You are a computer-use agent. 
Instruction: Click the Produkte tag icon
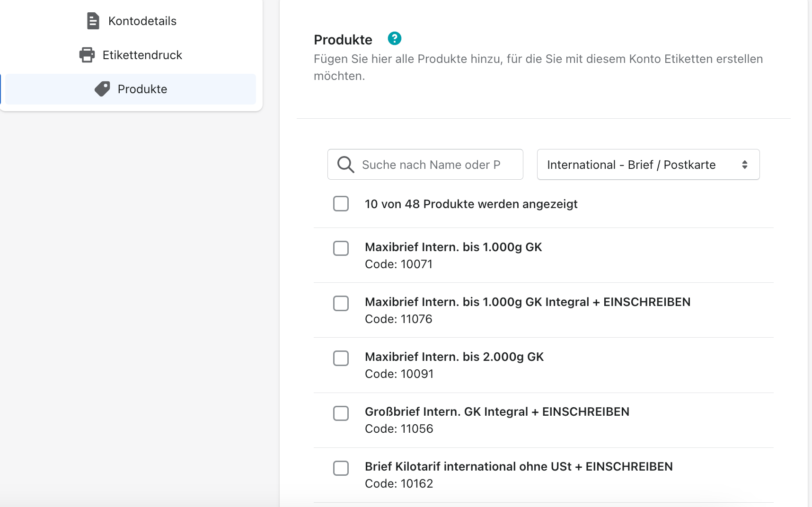pyautogui.click(x=102, y=89)
